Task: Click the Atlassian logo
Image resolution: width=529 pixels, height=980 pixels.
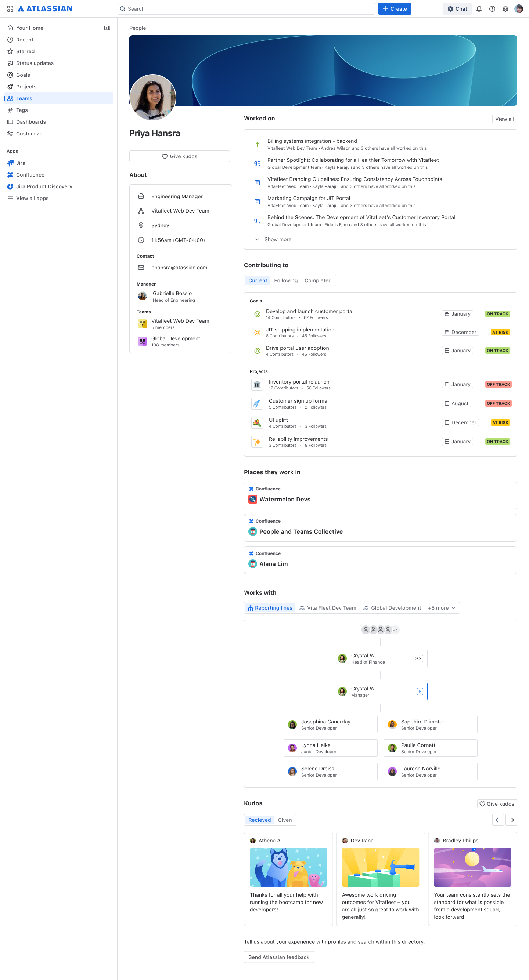Action: (45, 9)
